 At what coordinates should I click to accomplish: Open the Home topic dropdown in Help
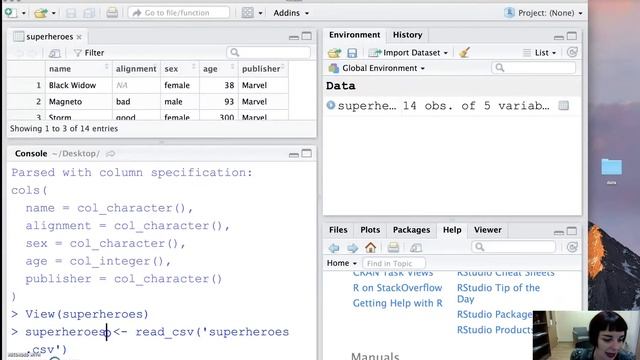click(x=342, y=263)
